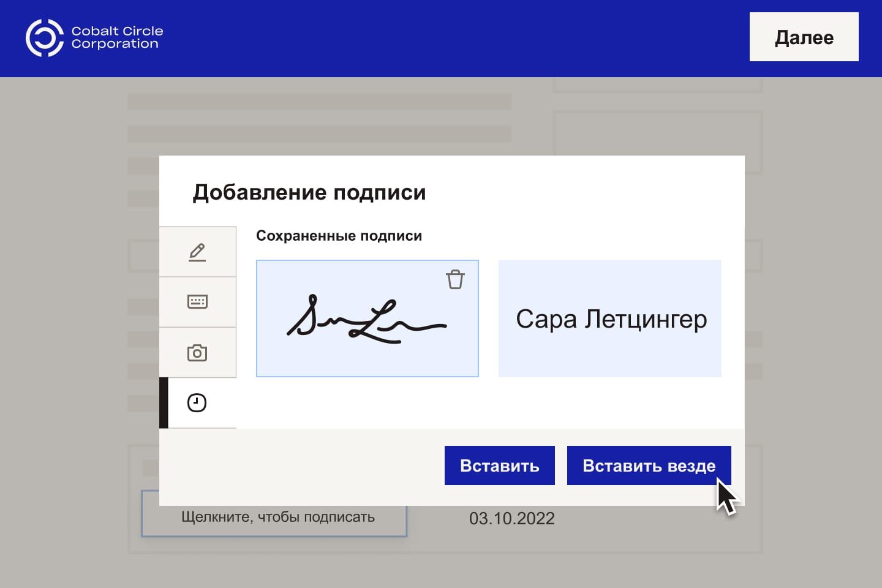Click the Cobalt Circle Corporation logo
This screenshot has width=882, height=588.
(94, 37)
